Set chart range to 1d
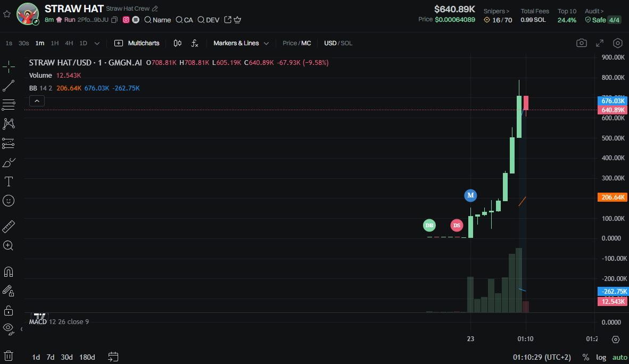Screen dimensions: 629x364 pyautogui.click(x=36, y=357)
